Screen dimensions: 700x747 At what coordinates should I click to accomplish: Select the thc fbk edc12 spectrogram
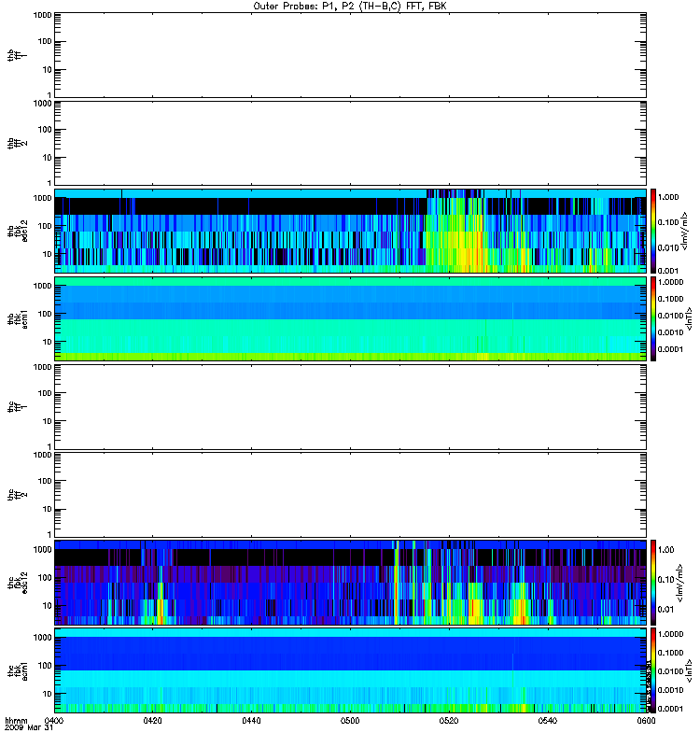tap(351, 582)
